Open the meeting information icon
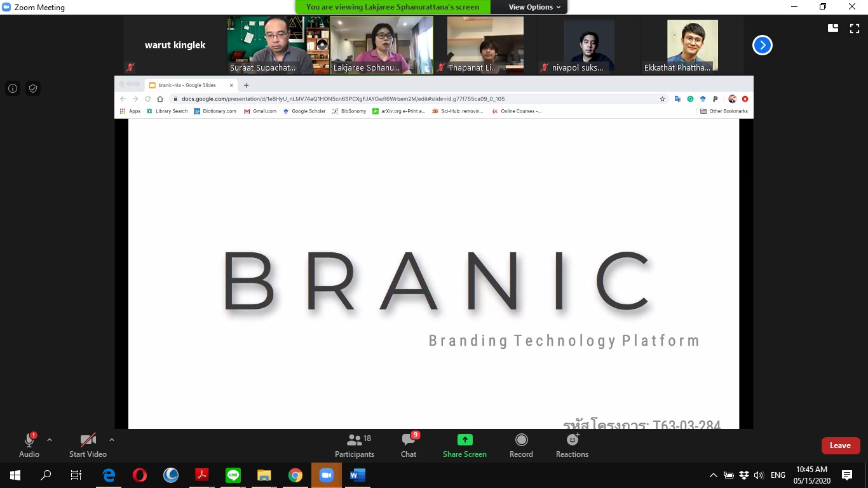This screenshot has width=868, height=488. click(13, 88)
